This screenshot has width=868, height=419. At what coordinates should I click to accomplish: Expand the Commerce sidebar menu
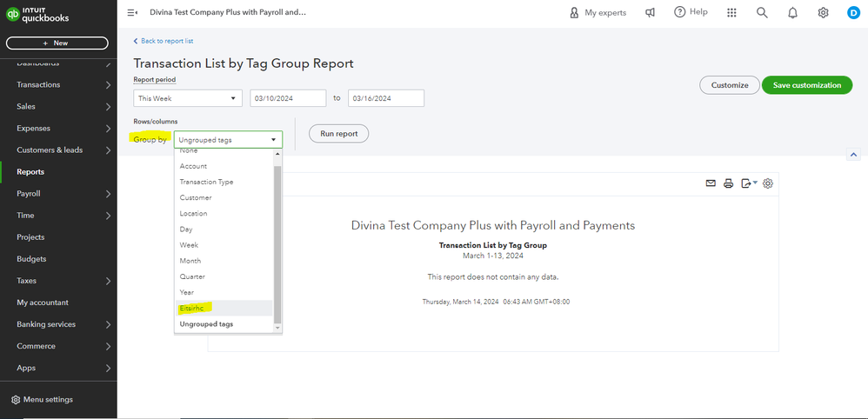[x=58, y=346]
